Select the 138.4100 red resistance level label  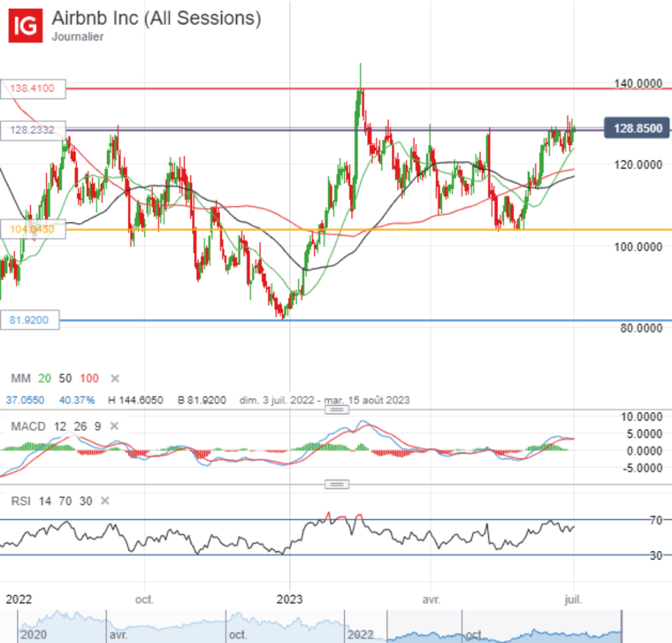tap(33, 88)
